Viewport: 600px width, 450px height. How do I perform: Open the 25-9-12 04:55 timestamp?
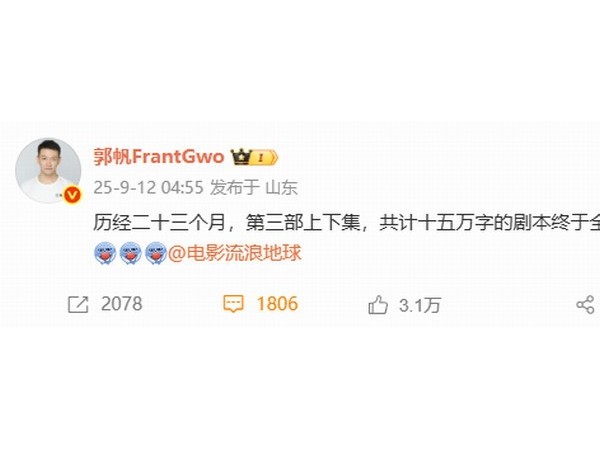148,188
